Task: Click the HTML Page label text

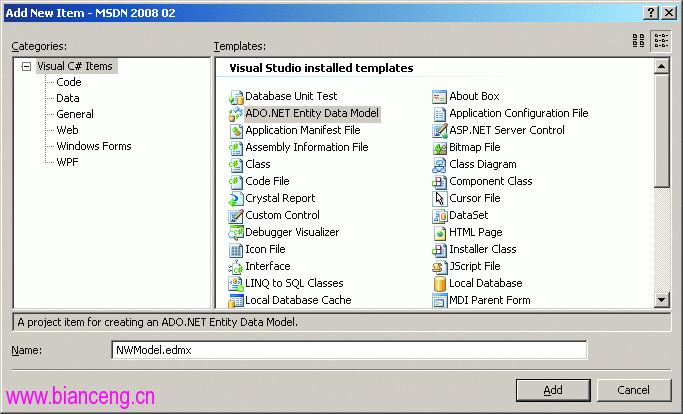Action: (x=476, y=232)
